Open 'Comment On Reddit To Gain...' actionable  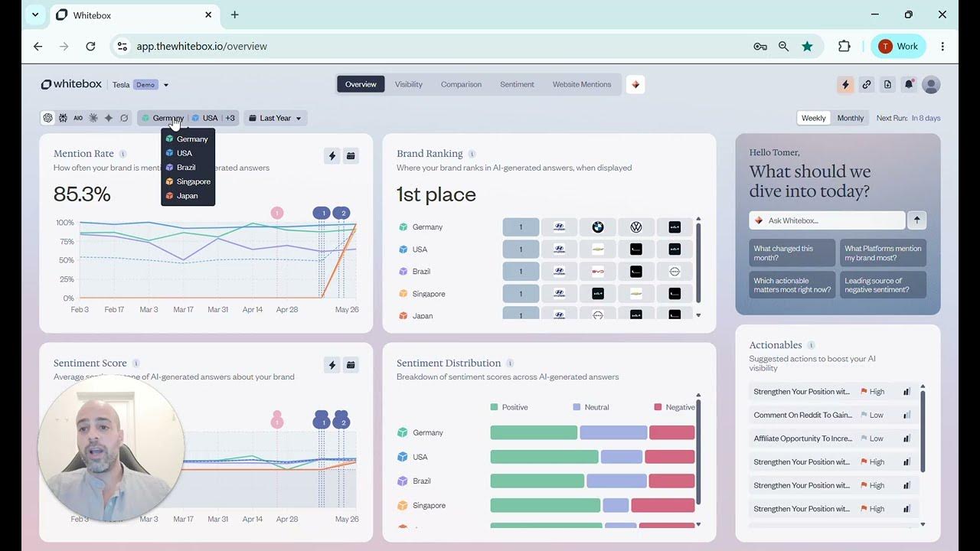pyautogui.click(x=834, y=415)
